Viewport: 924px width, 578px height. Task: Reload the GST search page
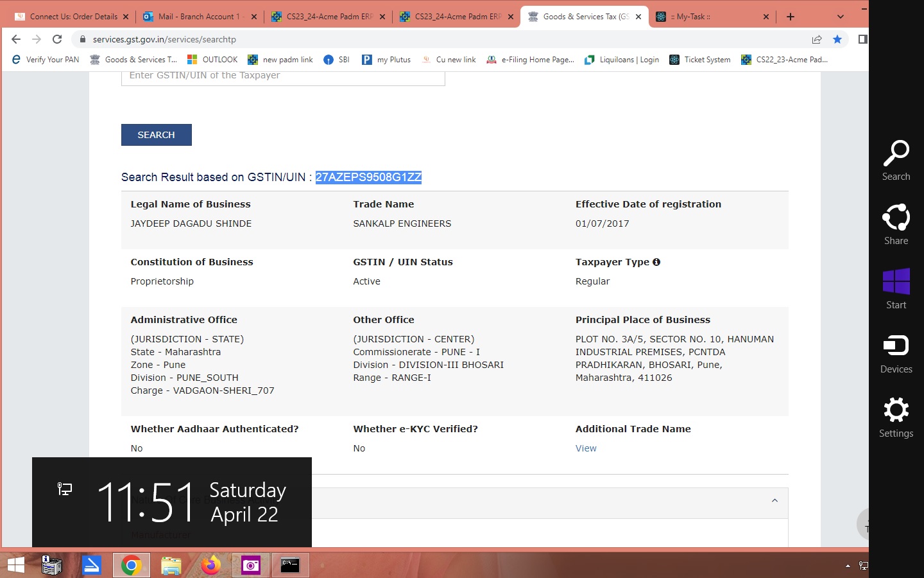(x=57, y=39)
